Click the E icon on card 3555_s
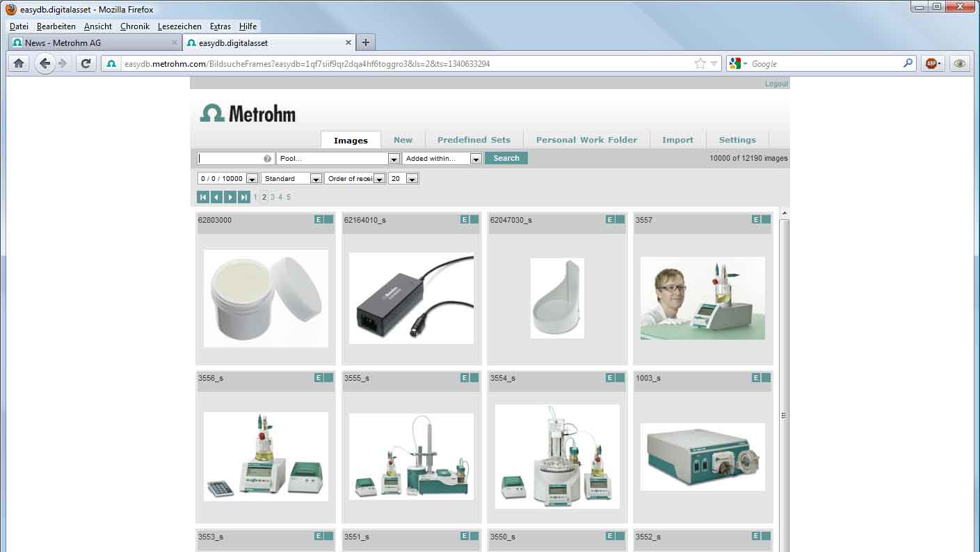 click(x=465, y=377)
